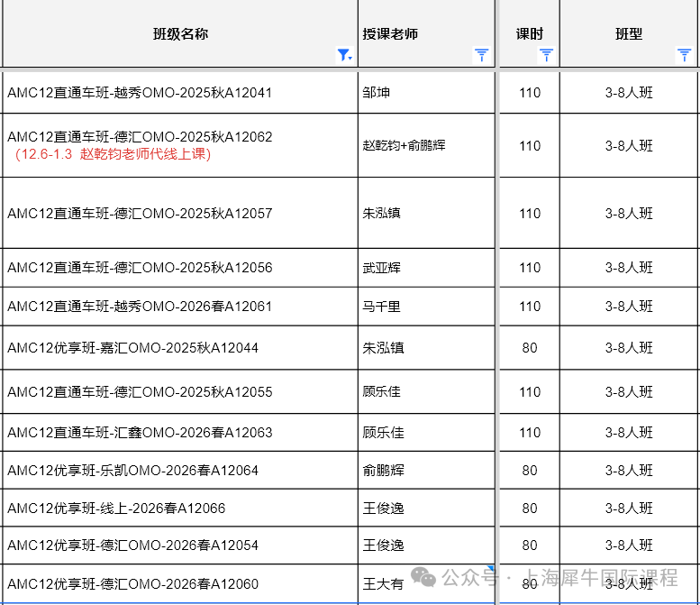Open the 课时 column filter icon
The image size is (700, 605).
546,55
